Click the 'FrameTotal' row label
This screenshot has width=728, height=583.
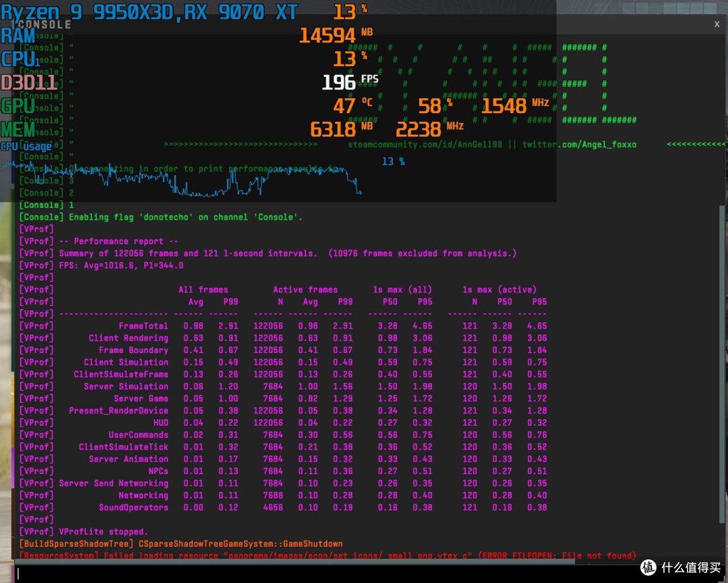144,326
